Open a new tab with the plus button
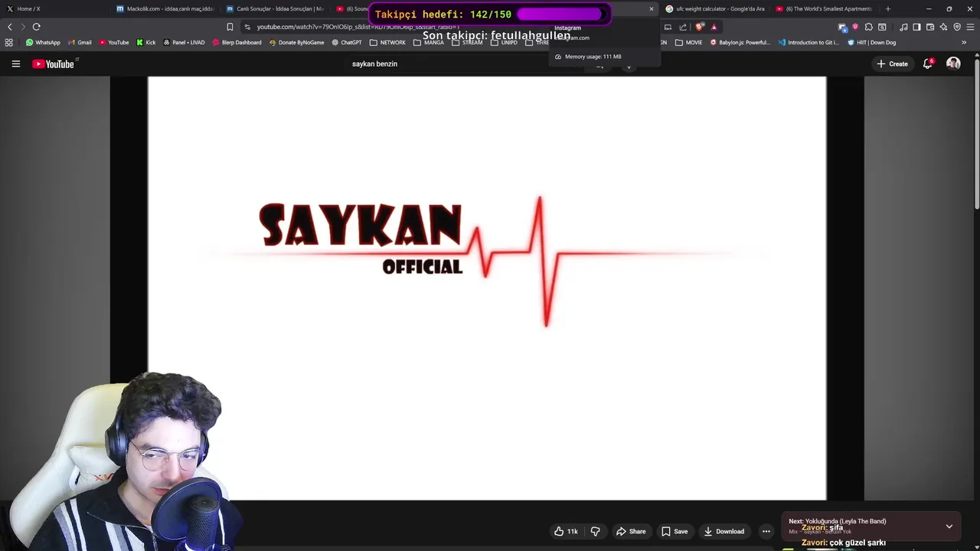This screenshot has height=551, width=980. pos(888,8)
